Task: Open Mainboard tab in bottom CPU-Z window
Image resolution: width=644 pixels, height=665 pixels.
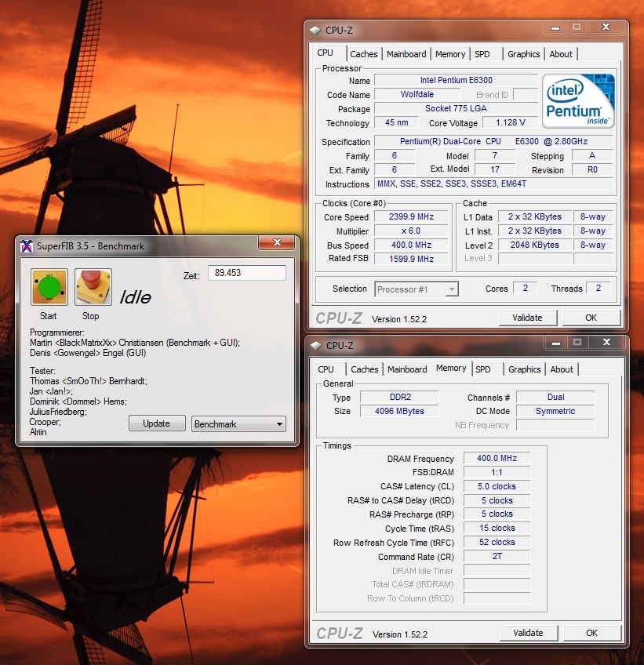Action: coord(407,369)
